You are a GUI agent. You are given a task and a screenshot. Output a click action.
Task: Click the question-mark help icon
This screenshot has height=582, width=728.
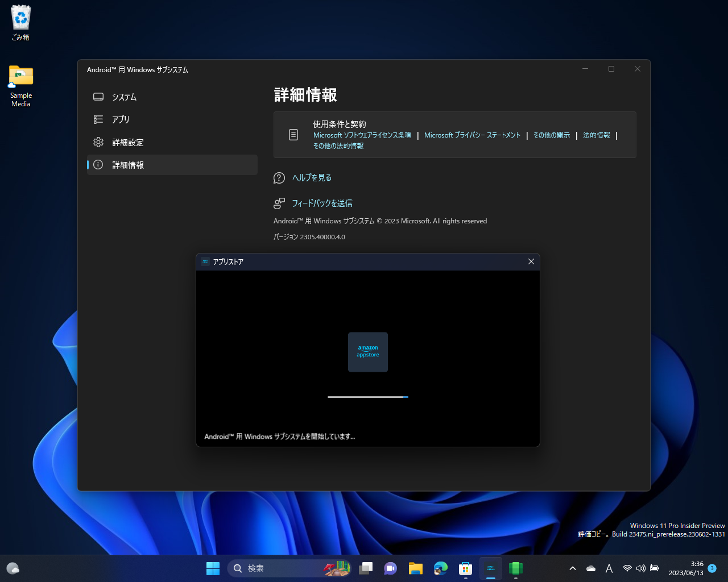(x=279, y=177)
